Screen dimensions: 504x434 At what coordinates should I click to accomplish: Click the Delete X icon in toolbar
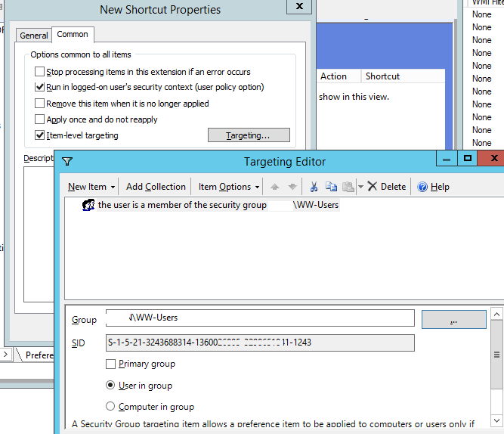373,186
